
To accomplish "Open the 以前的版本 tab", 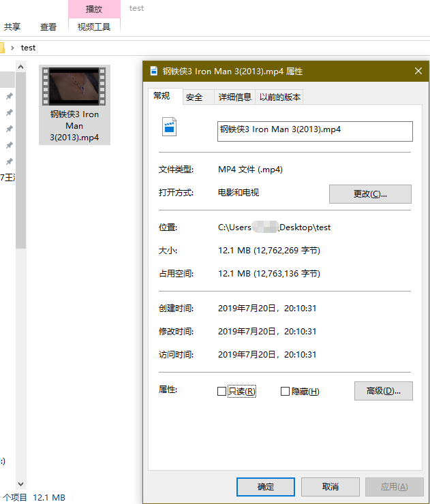I will tap(279, 97).
